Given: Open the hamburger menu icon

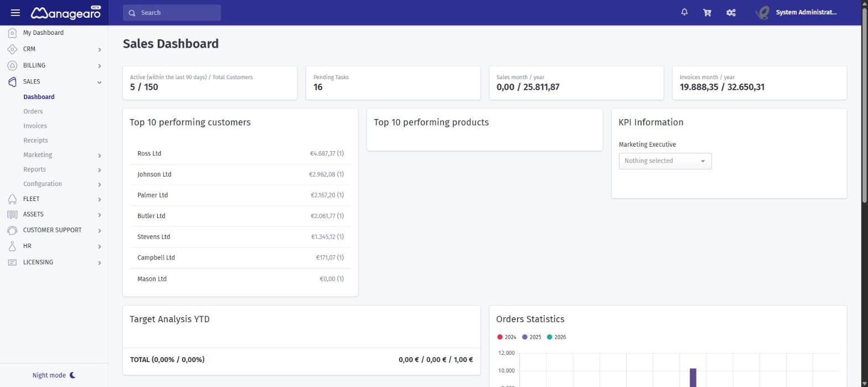Looking at the screenshot, I should coord(15,12).
